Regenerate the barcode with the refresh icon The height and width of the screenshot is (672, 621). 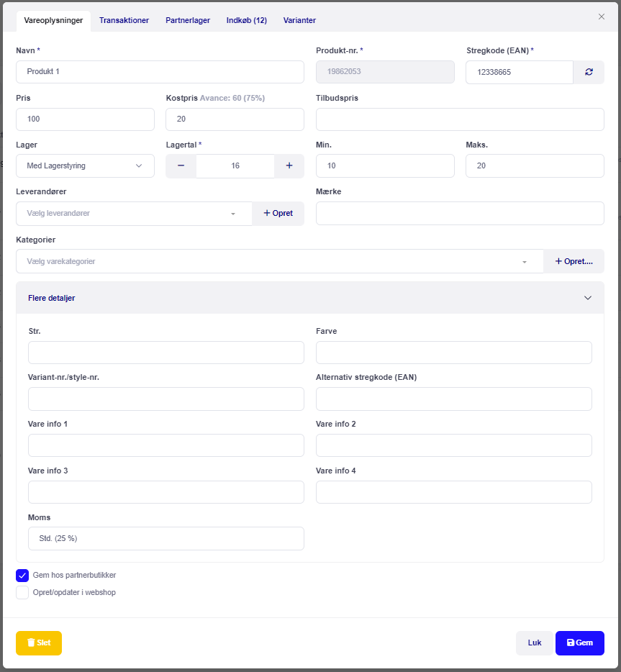(x=589, y=72)
